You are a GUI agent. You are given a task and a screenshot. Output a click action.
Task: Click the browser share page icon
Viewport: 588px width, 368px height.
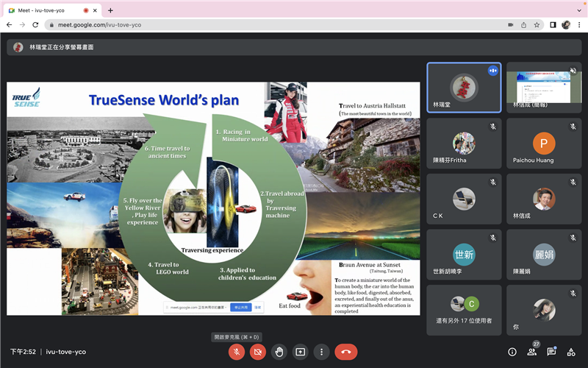pyautogui.click(x=524, y=24)
